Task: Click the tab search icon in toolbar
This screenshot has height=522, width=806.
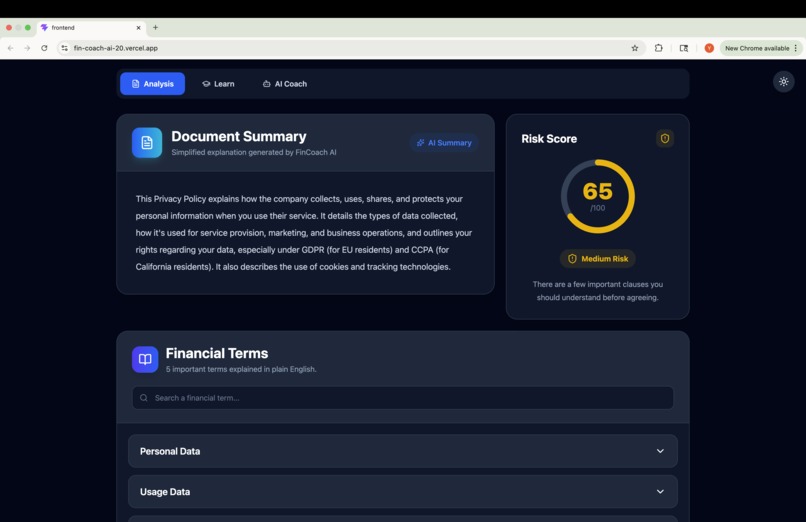Action: pos(684,48)
